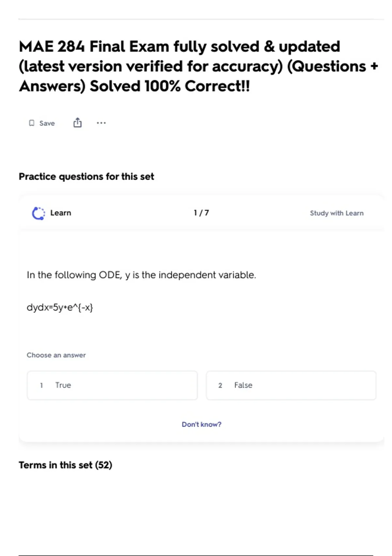
Task: Choose False as the answer
Action: point(291,385)
